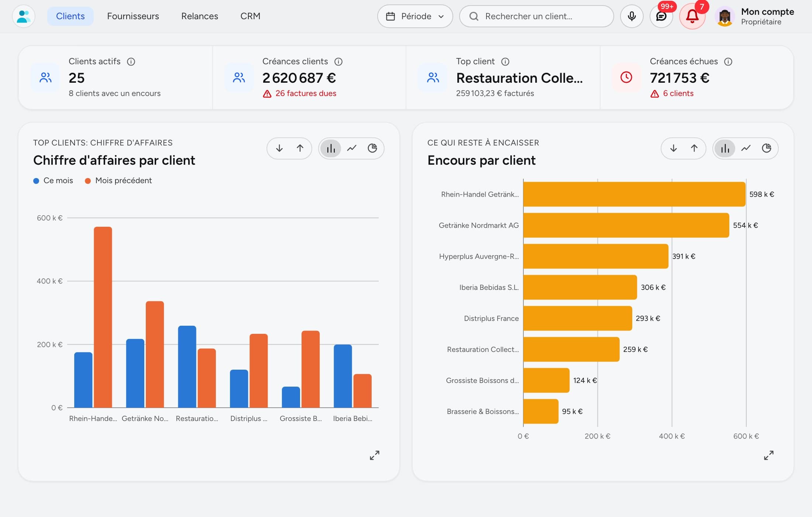Click the app logo icon
Screen dimensions: 812x517
click(24, 16)
